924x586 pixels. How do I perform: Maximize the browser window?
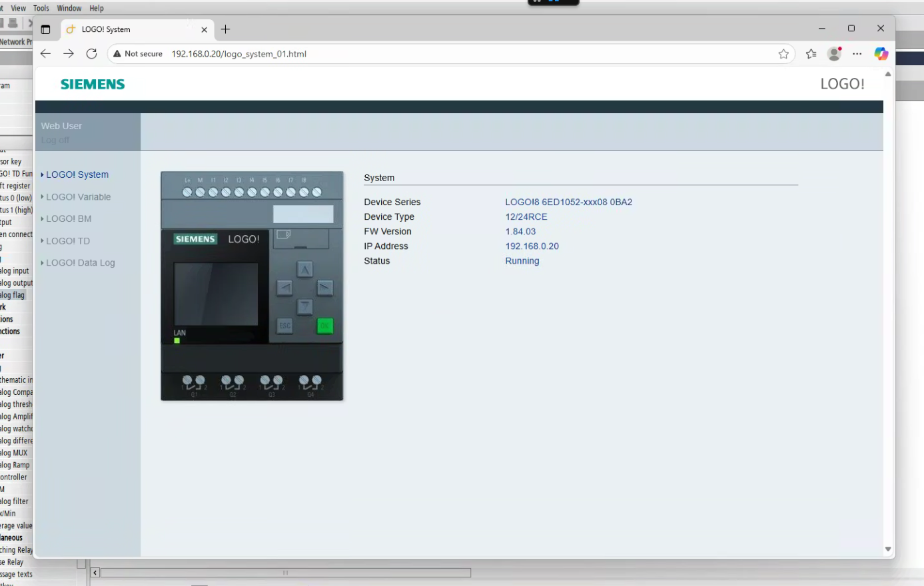[851, 29]
